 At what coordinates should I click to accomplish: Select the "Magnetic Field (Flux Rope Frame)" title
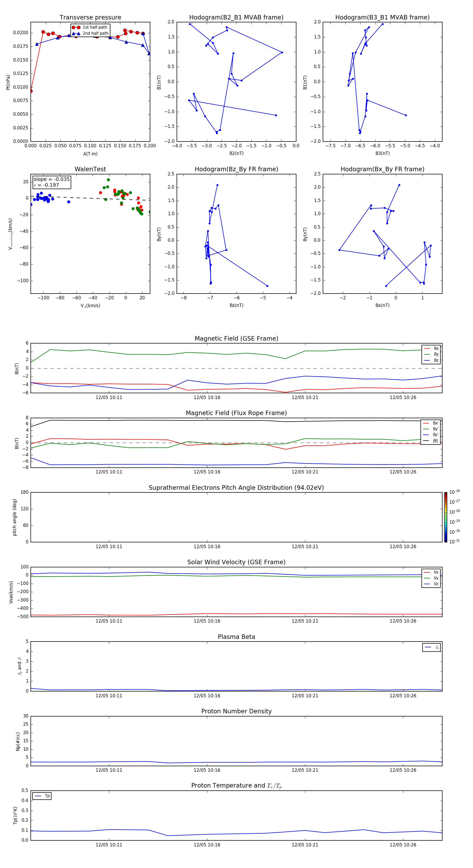tap(236, 413)
